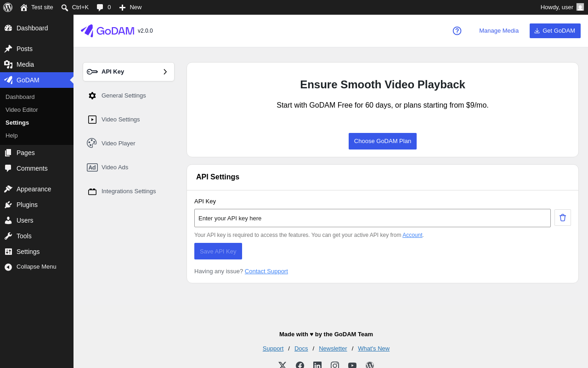Open the Plugins menu

(37, 205)
